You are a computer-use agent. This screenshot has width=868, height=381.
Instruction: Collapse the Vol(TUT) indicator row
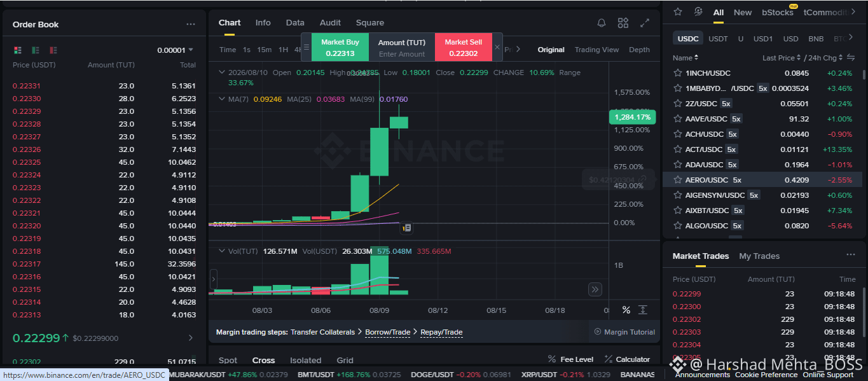pyautogui.click(x=221, y=251)
